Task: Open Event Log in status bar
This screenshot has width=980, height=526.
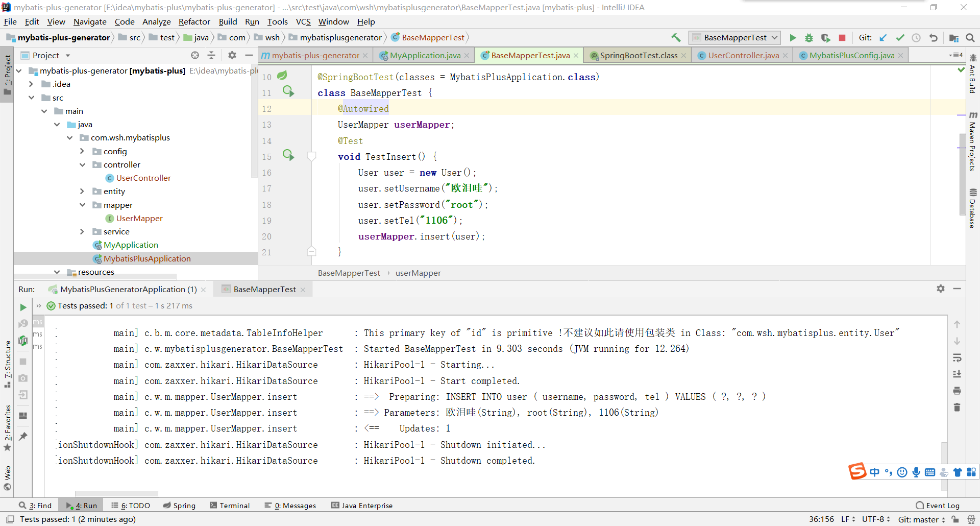Action: [x=938, y=506]
